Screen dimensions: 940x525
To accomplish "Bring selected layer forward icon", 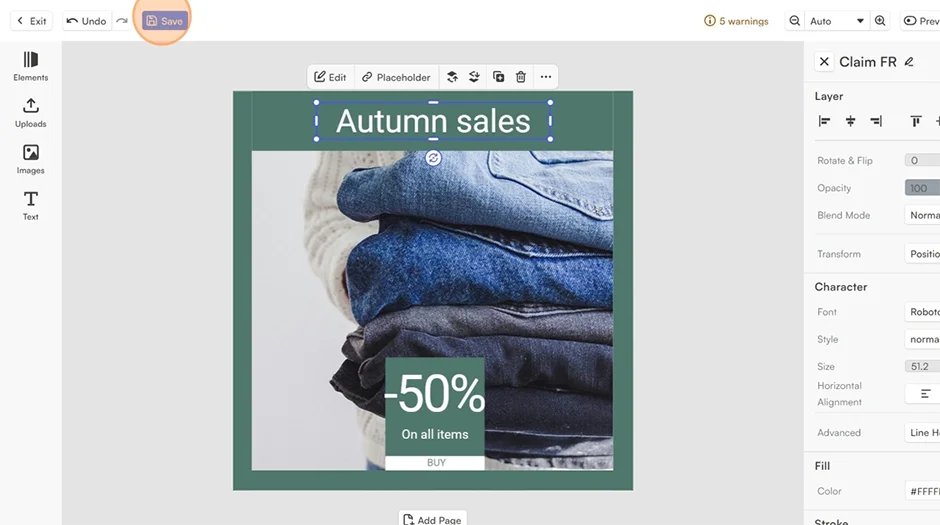I will click(452, 77).
